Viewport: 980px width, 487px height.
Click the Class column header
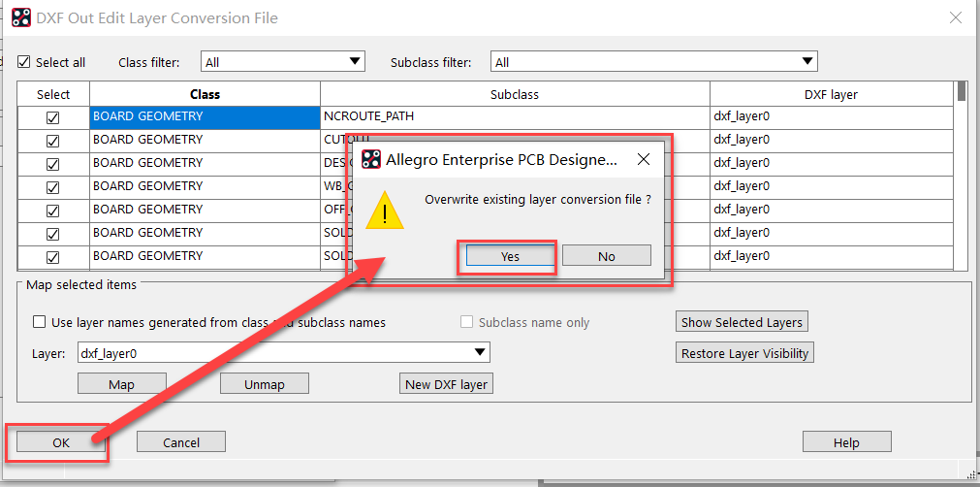coord(205,94)
